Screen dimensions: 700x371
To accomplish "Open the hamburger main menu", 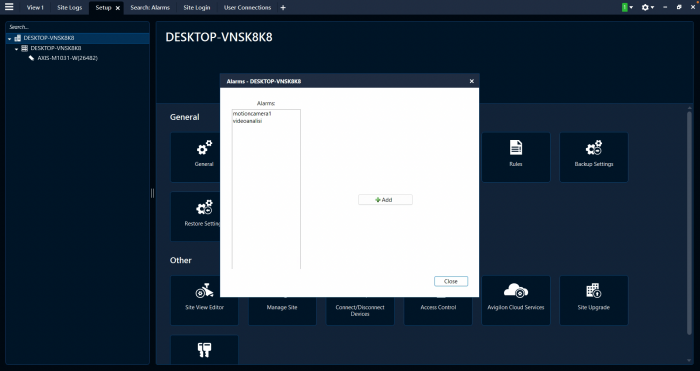I will point(9,7).
